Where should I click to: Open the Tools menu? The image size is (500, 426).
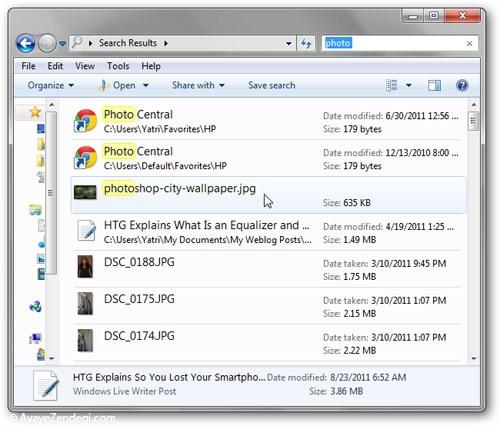tap(118, 66)
